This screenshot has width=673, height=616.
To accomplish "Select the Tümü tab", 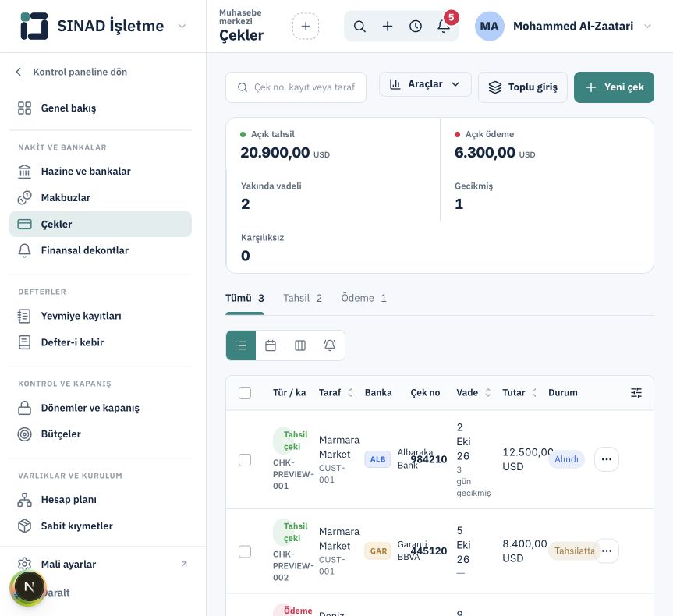I will click(x=245, y=299).
